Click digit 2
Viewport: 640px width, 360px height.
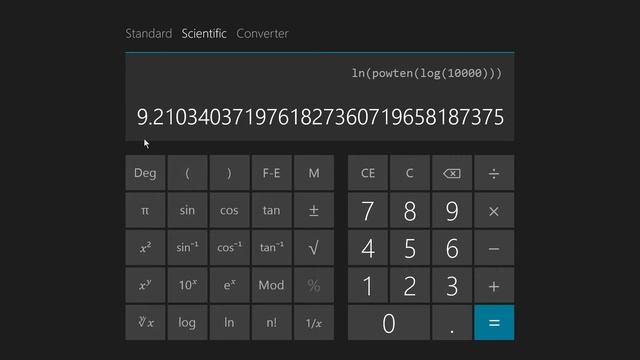410,285
